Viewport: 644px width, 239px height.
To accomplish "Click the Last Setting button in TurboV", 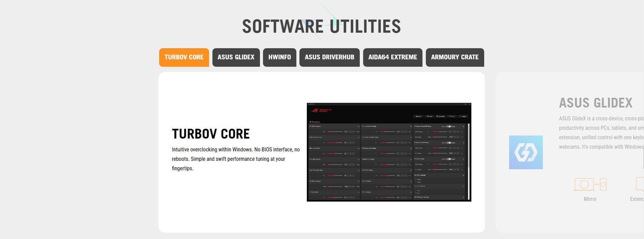I will click(441, 116).
